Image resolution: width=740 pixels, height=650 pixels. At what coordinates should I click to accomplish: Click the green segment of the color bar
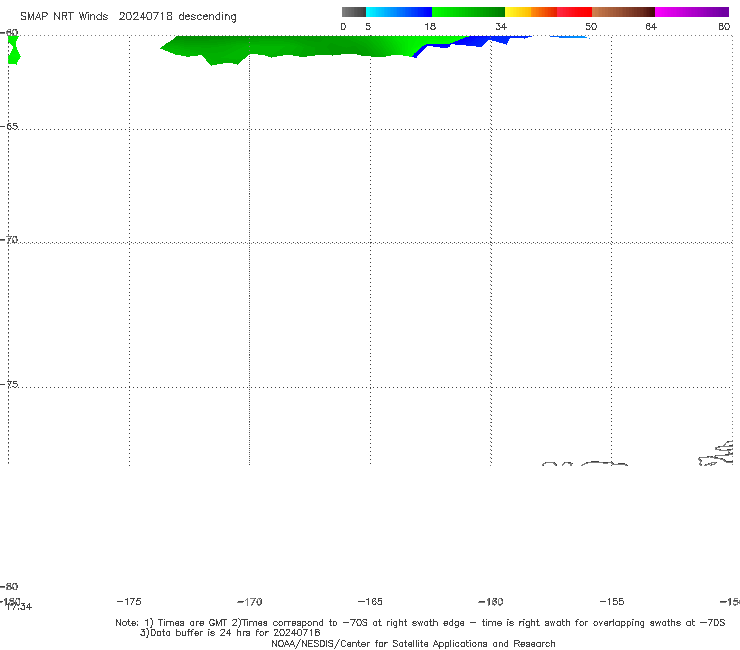468,12
